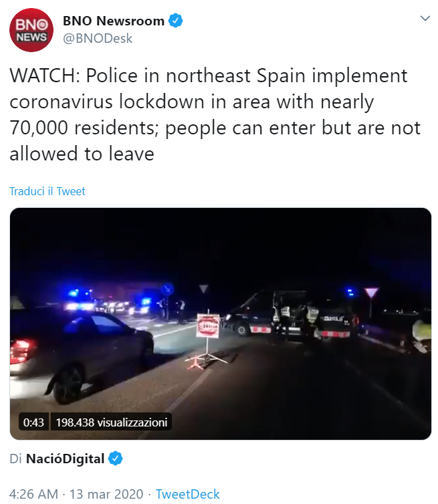
Task: Open the BNO Newsroom display name
Action: click(114, 21)
